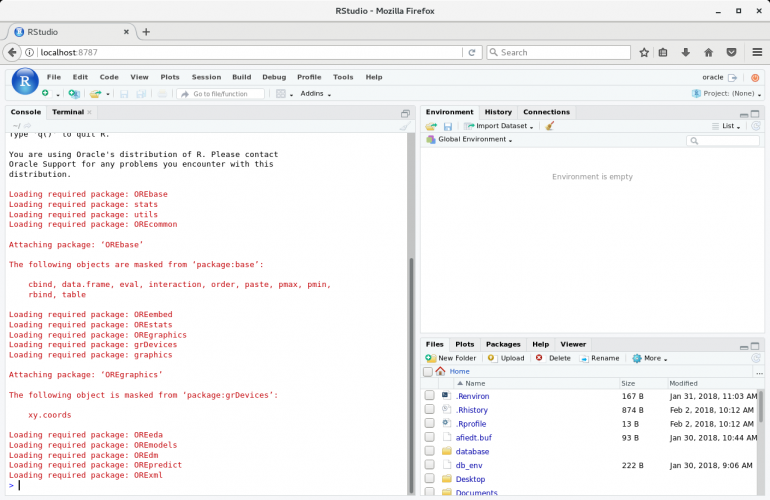Toggle the select-all checkbox beside Home

(x=428, y=371)
